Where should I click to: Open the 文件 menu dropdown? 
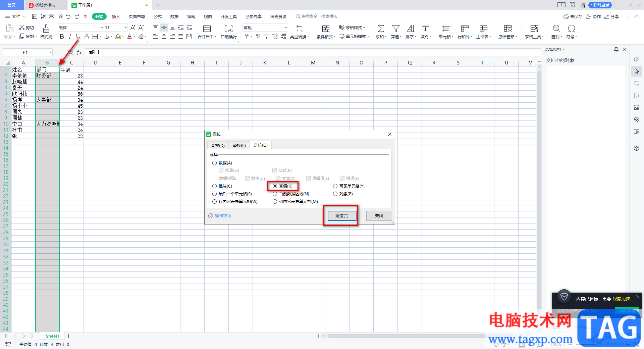(15, 16)
